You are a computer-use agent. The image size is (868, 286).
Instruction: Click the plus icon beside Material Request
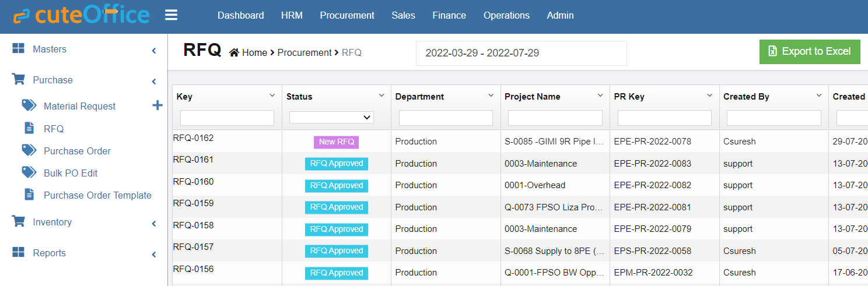tap(157, 105)
